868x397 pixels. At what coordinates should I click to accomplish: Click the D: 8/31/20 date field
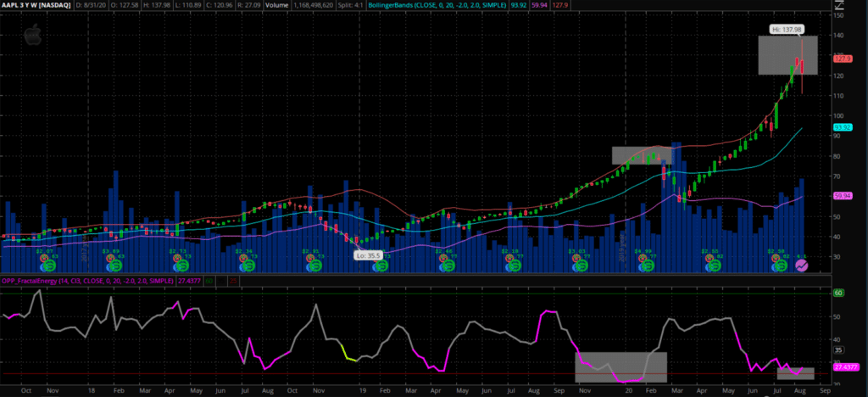pyautogui.click(x=93, y=5)
